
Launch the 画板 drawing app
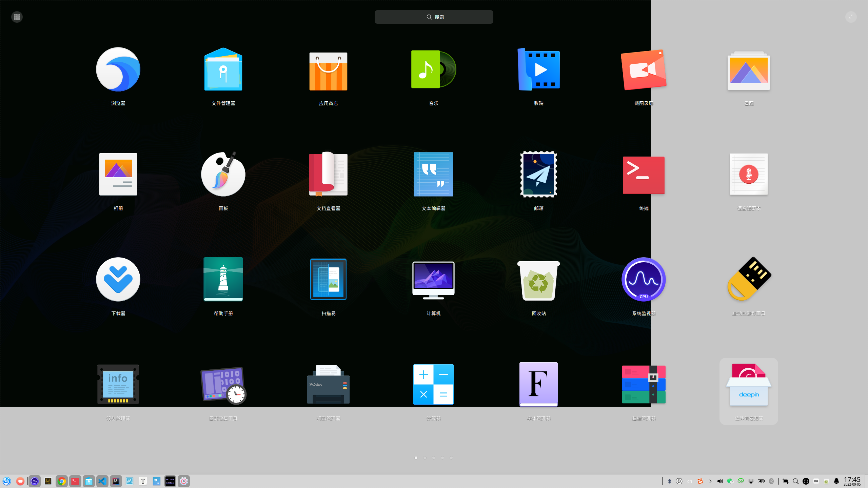pos(223,175)
